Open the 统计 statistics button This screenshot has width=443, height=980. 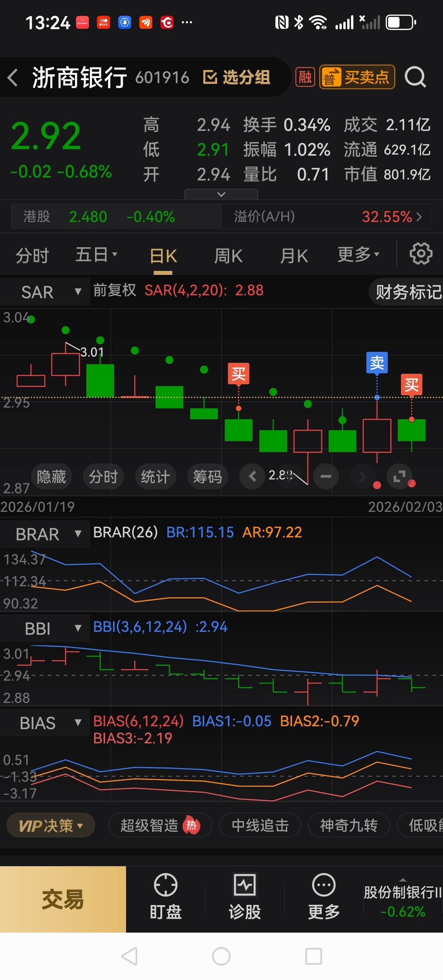point(156,476)
